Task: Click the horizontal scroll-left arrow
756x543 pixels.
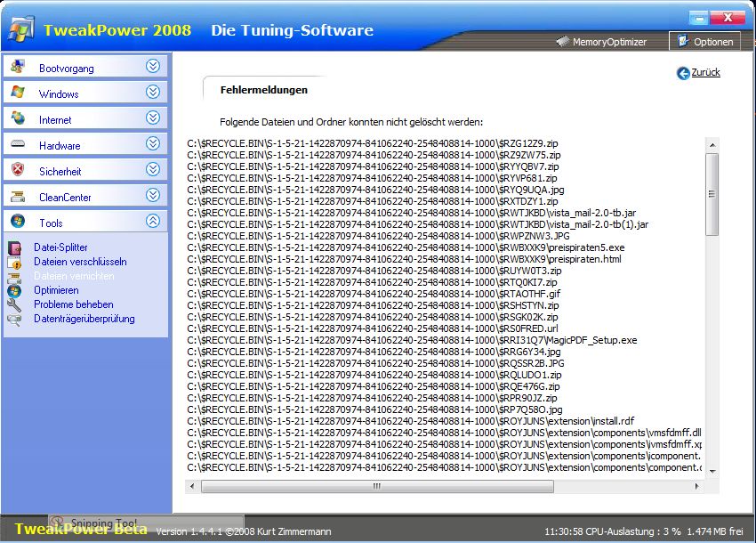Action: 192,487
